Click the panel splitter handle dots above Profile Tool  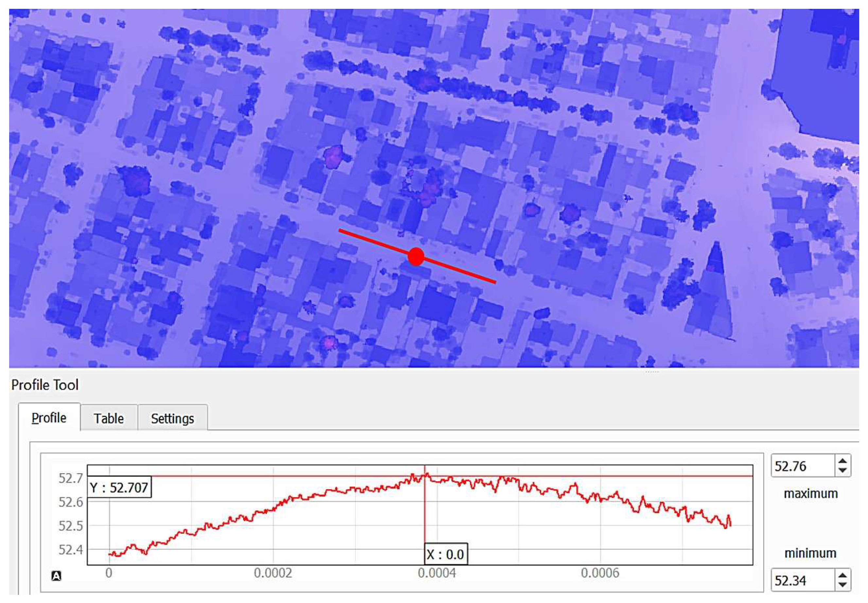652,372
